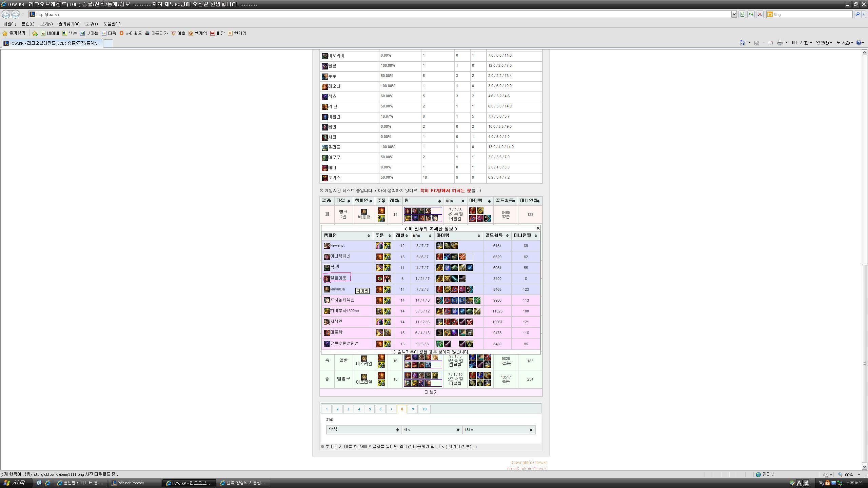Click the 더 보기 button below matches
The height and width of the screenshot is (488, 868).
pyautogui.click(x=431, y=392)
